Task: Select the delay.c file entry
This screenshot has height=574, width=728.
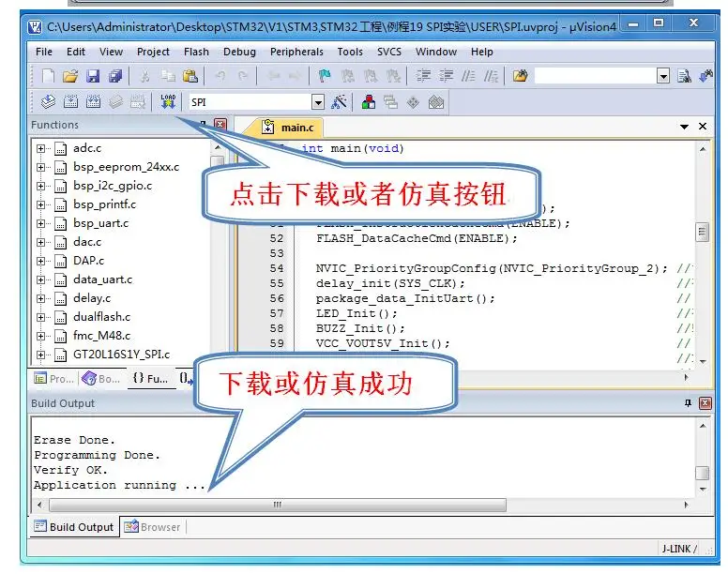Action: coord(92,298)
